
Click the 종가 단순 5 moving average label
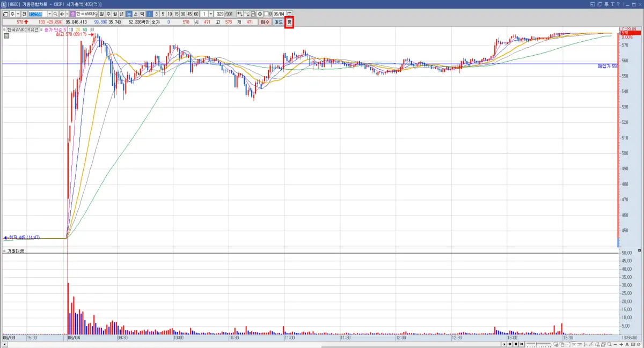point(55,29)
